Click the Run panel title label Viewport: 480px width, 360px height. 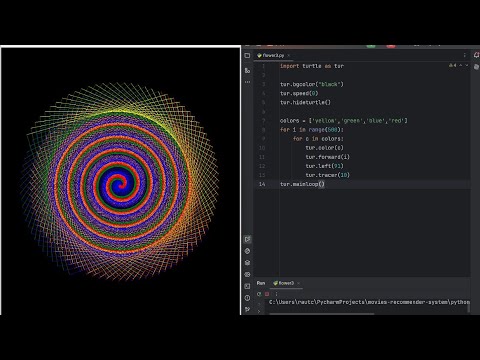click(x=261, y=283)
